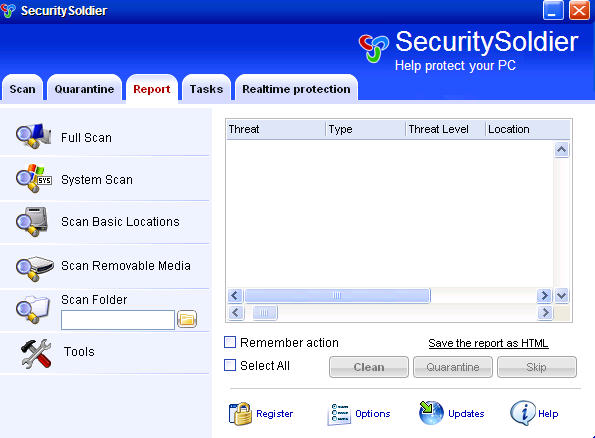The width and height of the screenshot is (595, 438).
Task: Open the Quarantine tab
Action: (84, 89)
